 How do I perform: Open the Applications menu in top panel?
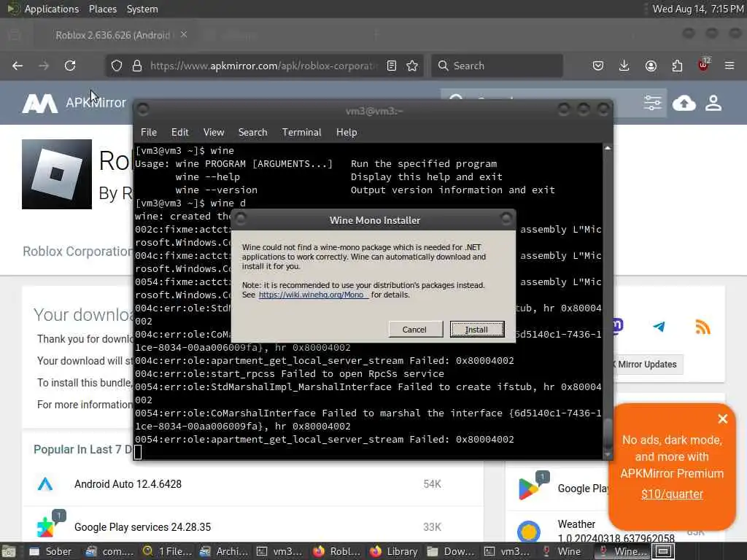[52, 9]
